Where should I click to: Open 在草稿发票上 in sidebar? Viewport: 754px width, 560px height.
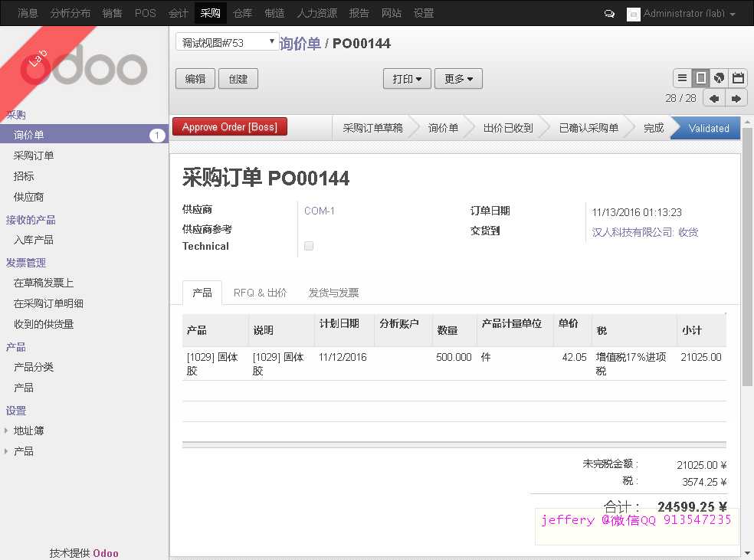(x=44, y=283)
